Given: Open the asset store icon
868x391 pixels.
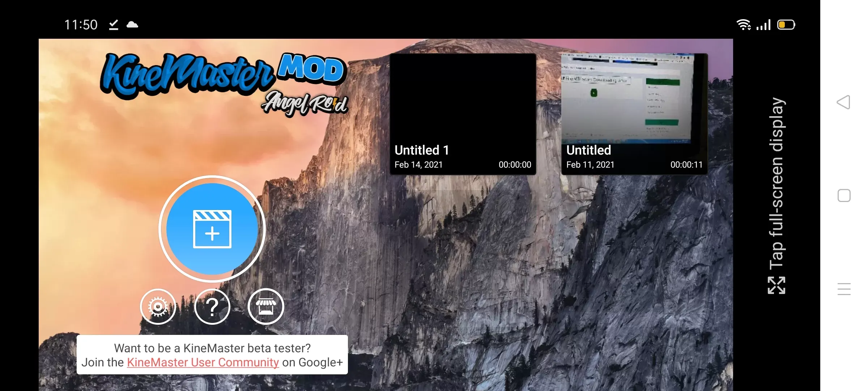Looking at the screenshot, I should click(x=266, y=307).
